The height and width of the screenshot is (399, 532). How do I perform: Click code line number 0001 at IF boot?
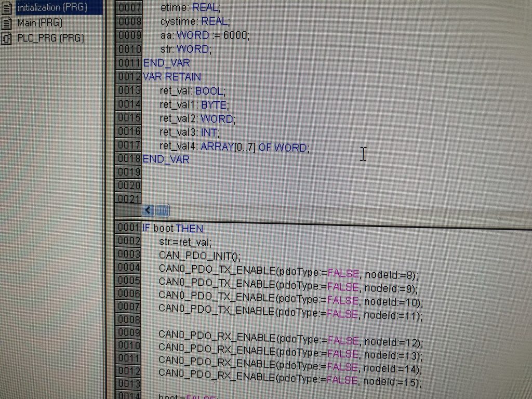pyautogui.click(x=128, y=228)
